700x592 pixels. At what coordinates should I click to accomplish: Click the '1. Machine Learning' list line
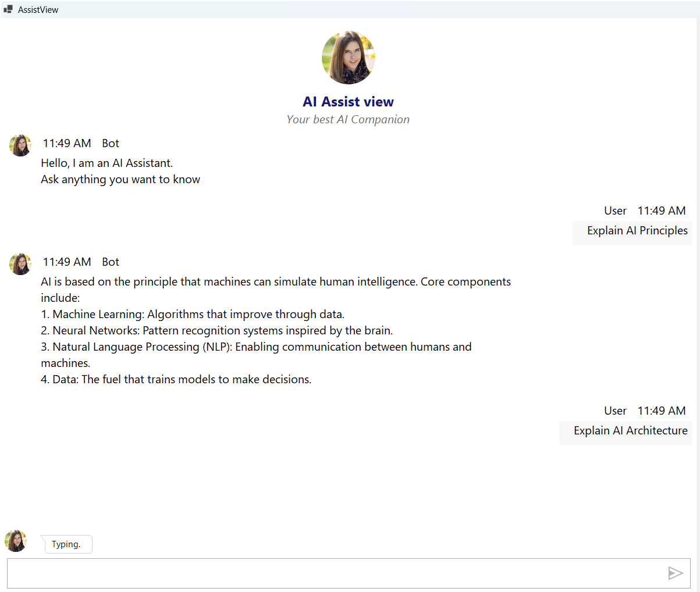193,315
